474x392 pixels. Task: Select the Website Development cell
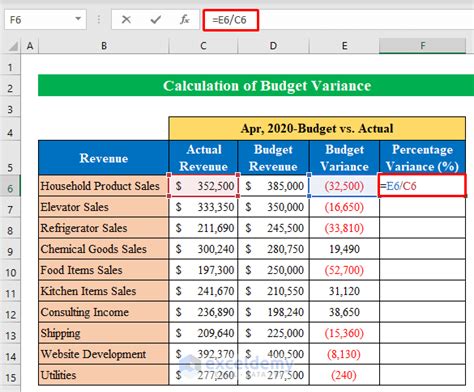tap(104, 354)
